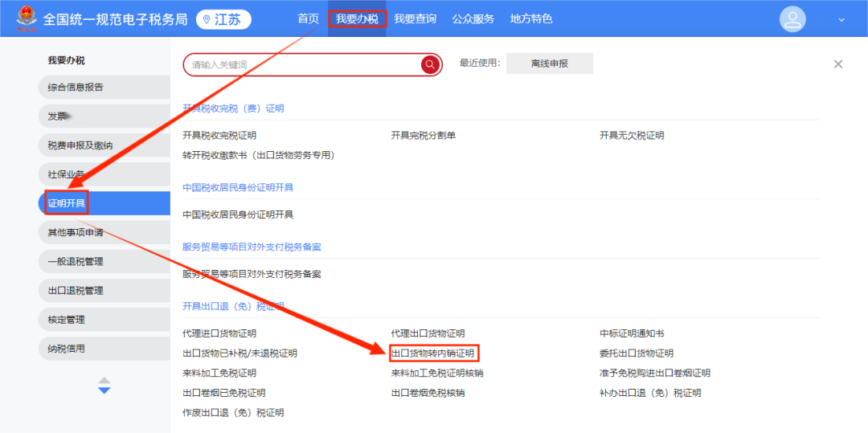Screen dimensions: 868x433
Task: Switch to 我要查询 in top navigation
Action: coord(415,18)
